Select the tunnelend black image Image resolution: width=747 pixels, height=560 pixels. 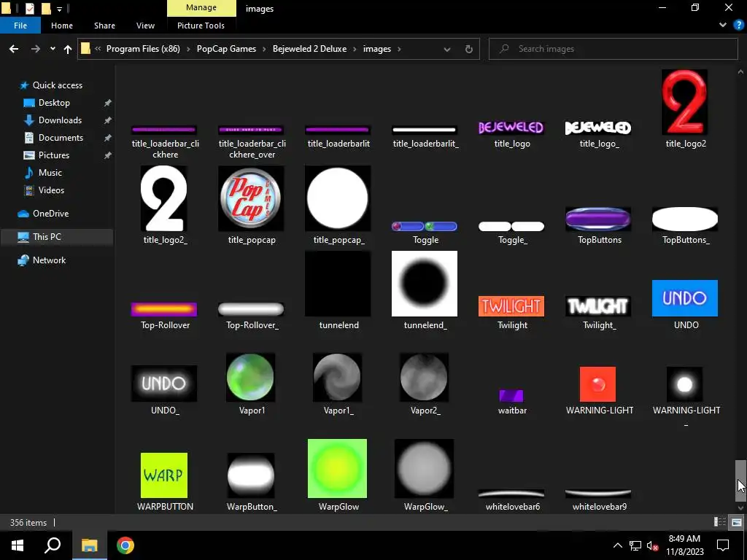338,284
